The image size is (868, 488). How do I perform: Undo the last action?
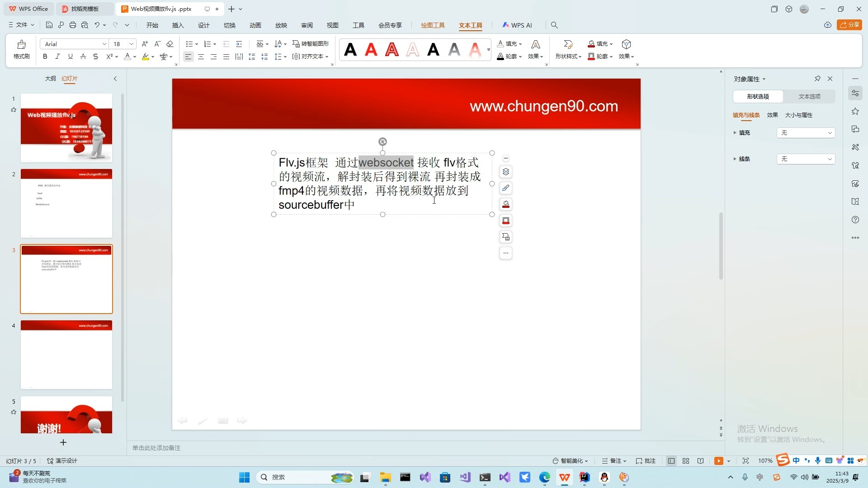pyautogui.click(x=97, y=25)
